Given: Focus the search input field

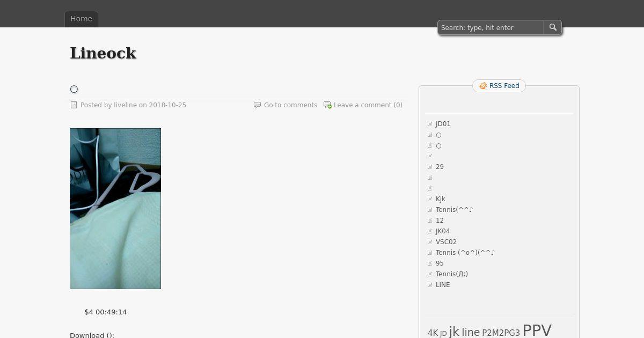Looking at the screenshot, I should [491, 27].
